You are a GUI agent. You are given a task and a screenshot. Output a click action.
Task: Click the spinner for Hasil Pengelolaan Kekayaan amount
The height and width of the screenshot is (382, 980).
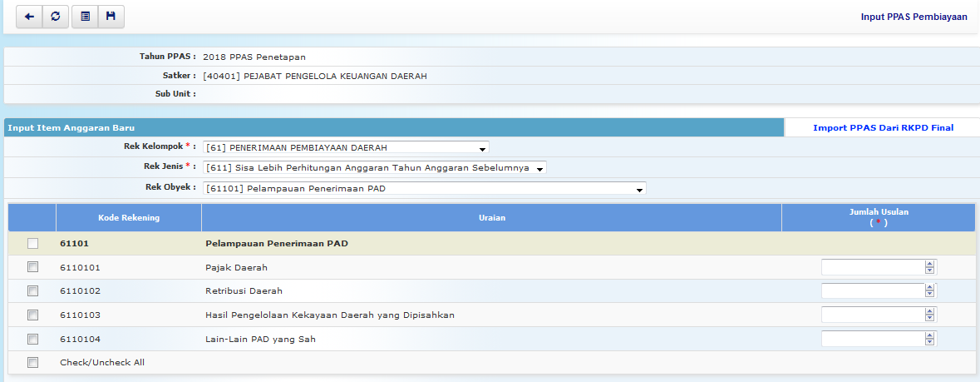tap(930, 315)
